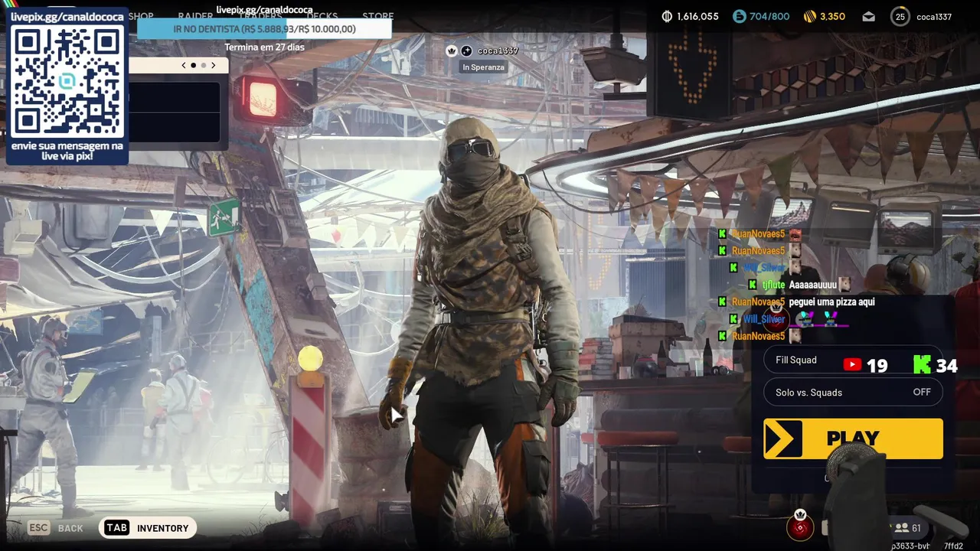Click the Kick viewer count icon
The width and height of the screenshot is (980, 551).
(923, 364)
